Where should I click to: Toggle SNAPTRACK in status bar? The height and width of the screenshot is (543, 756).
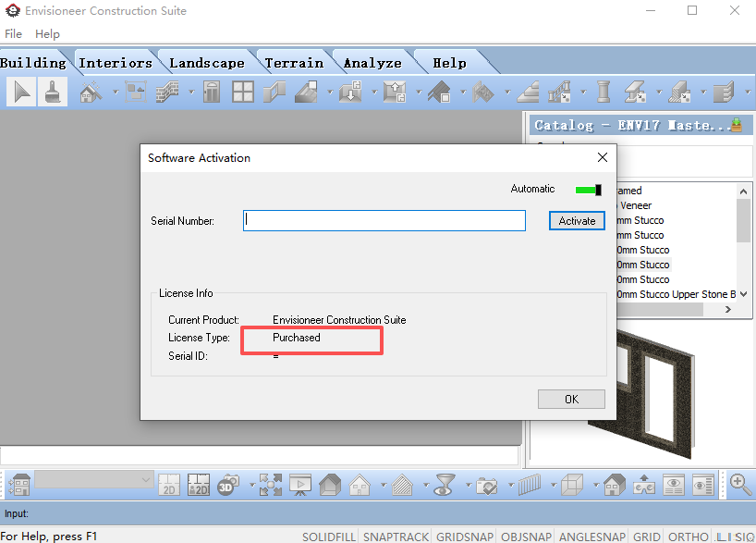point(396,537)
